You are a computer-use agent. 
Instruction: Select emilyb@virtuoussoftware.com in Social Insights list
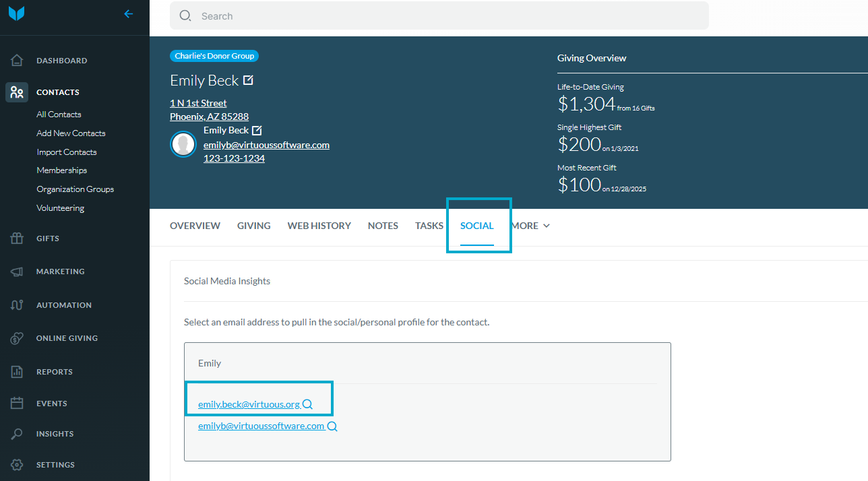pos(261,426)
